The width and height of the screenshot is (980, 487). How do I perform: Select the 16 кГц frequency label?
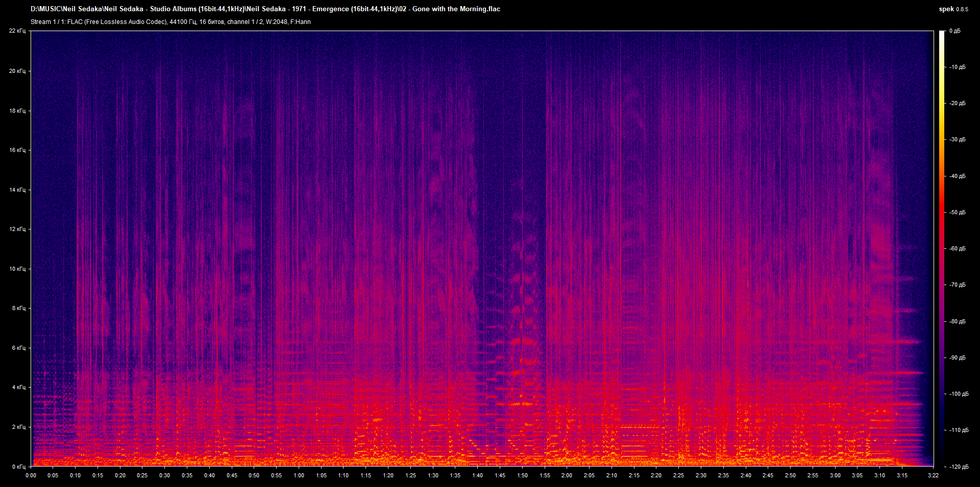coord(17,150)
